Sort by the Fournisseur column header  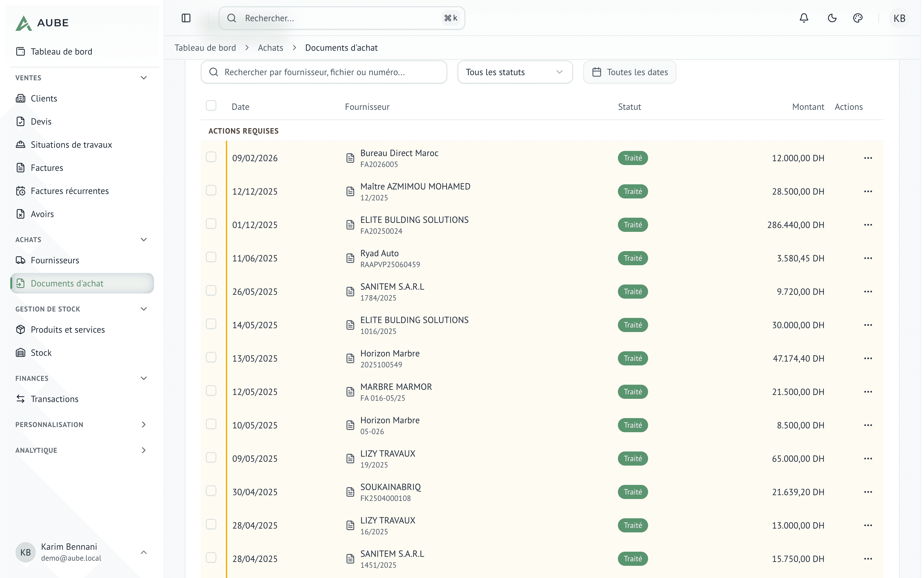(x=367, y=107)
